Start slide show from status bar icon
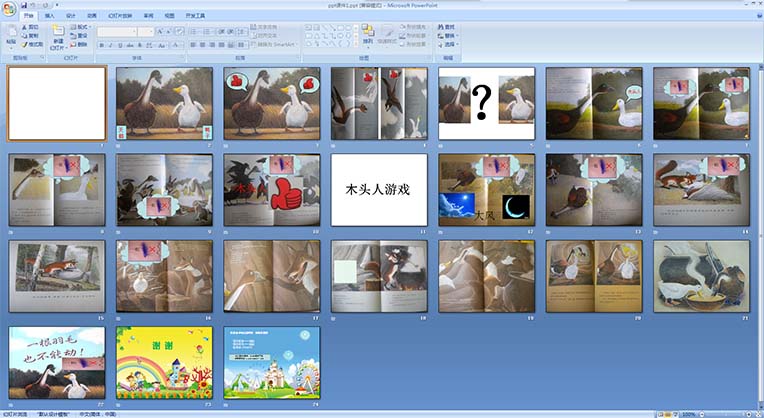 (x=676, y=414)
